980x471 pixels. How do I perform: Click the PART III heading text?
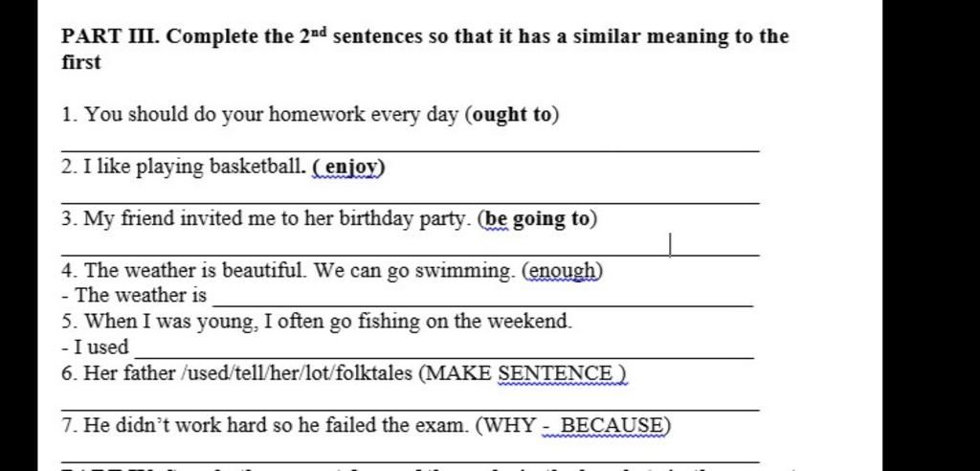click(x=425, y=49)
